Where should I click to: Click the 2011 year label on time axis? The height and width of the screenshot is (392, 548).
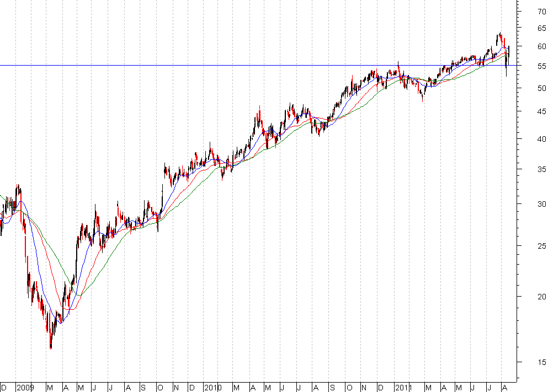[x=403, y=388]
